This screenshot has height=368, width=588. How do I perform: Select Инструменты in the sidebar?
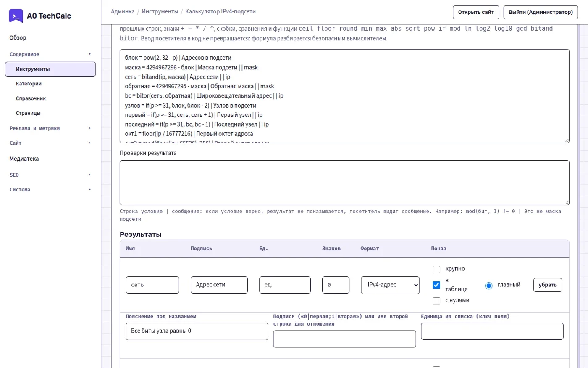point(50,69)
